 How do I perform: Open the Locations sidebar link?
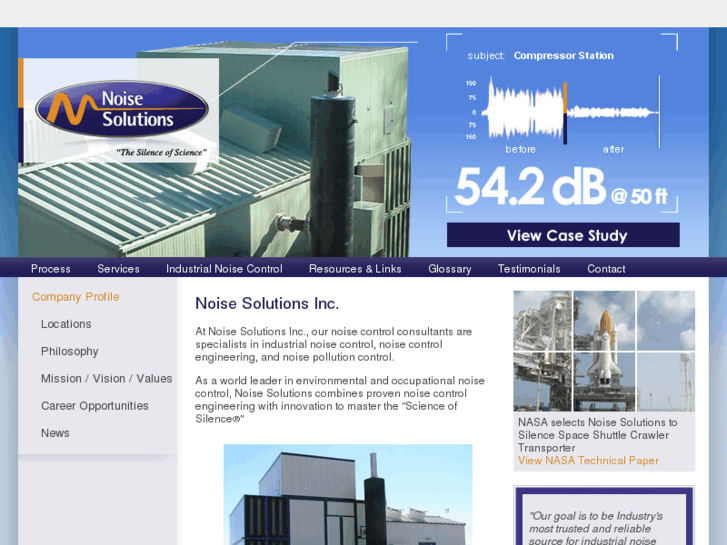pyautogui.click(x=66, y=324)
